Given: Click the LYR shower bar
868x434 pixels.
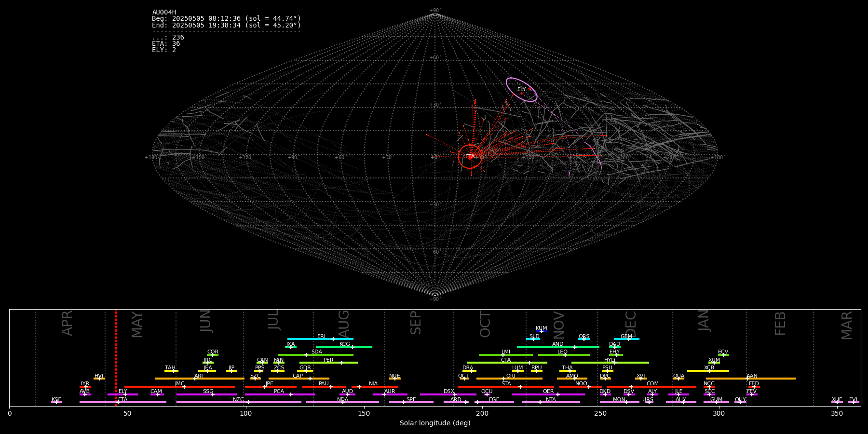Looking at the screenshot, I should (85, 387).
